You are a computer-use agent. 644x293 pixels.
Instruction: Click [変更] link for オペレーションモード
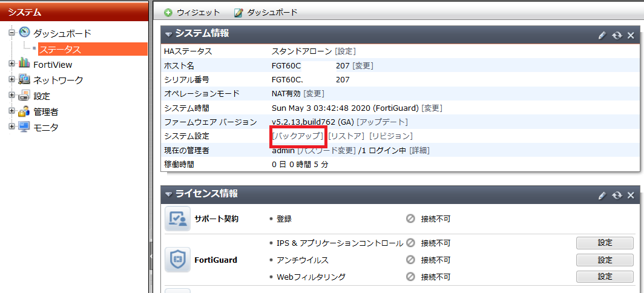coord(314,94)
